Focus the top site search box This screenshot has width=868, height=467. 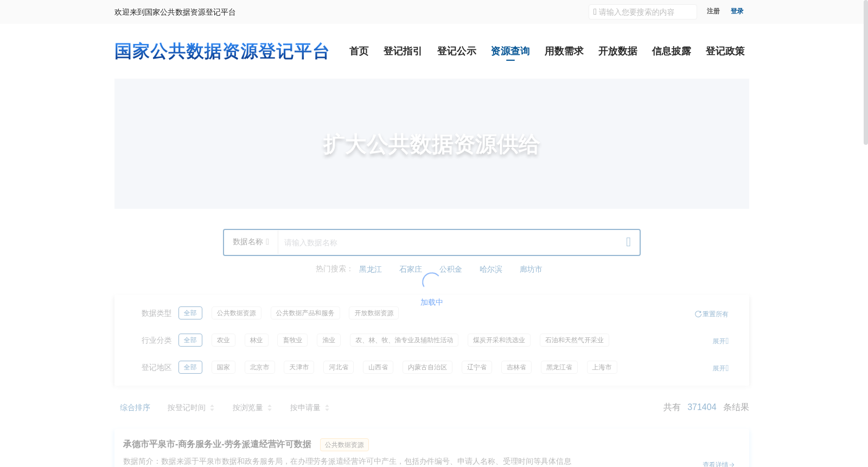pyautogui.click(x=643, y=12)
